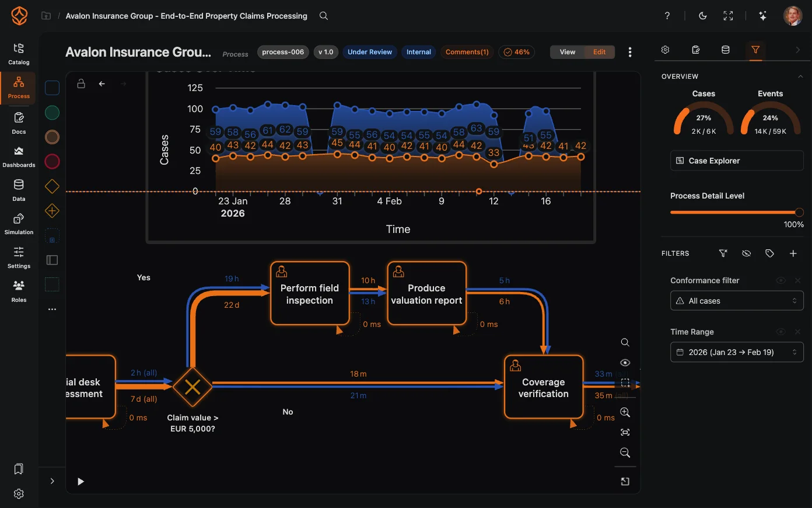Image resolution: width=812 pixels, height=508 pixels.
Task: Show more shape tools ellipsis
Action: (52, 309)
